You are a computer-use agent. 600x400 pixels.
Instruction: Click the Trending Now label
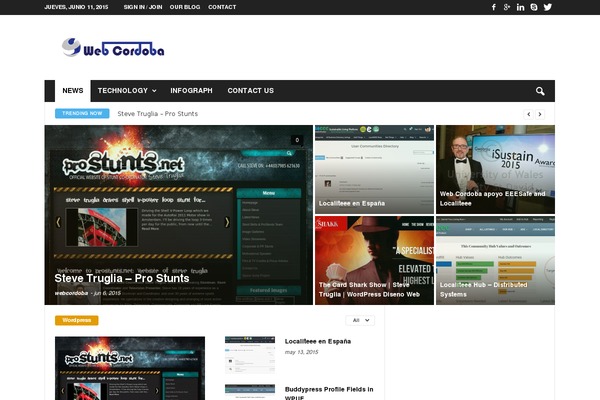pos(82,113)
